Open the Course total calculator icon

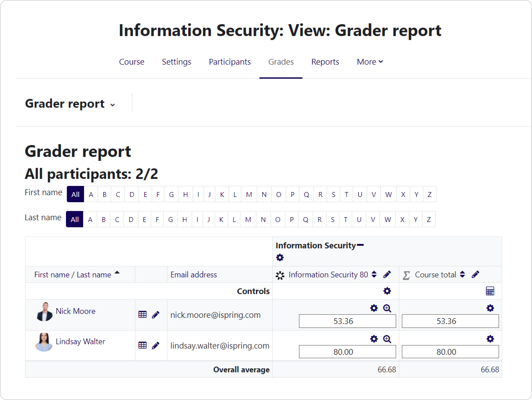coord(490,291)
